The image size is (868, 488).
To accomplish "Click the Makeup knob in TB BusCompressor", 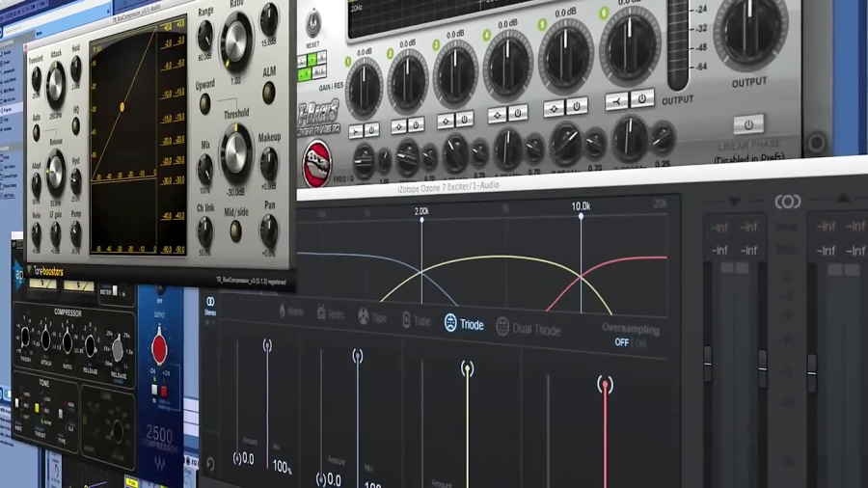I will tap(268, 164).
